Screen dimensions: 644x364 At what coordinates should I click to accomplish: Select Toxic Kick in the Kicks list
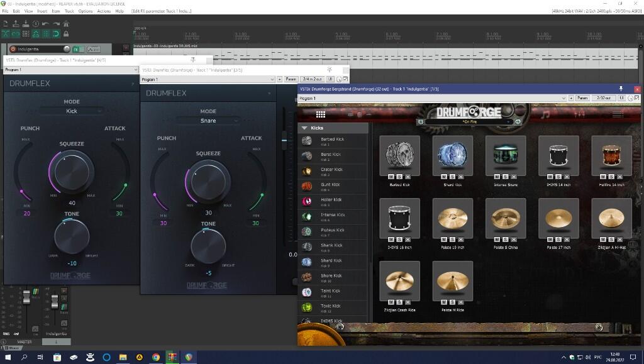[333, 308]
